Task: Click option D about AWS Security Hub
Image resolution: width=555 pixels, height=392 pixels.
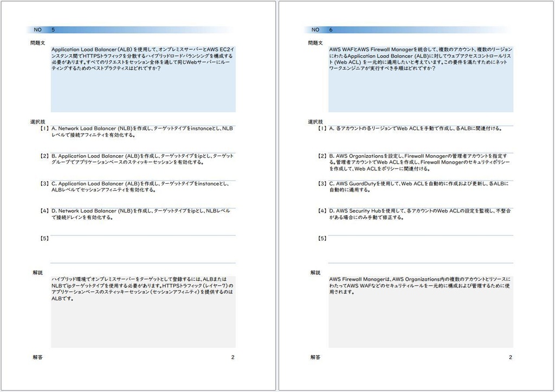Action: point(420,214)
